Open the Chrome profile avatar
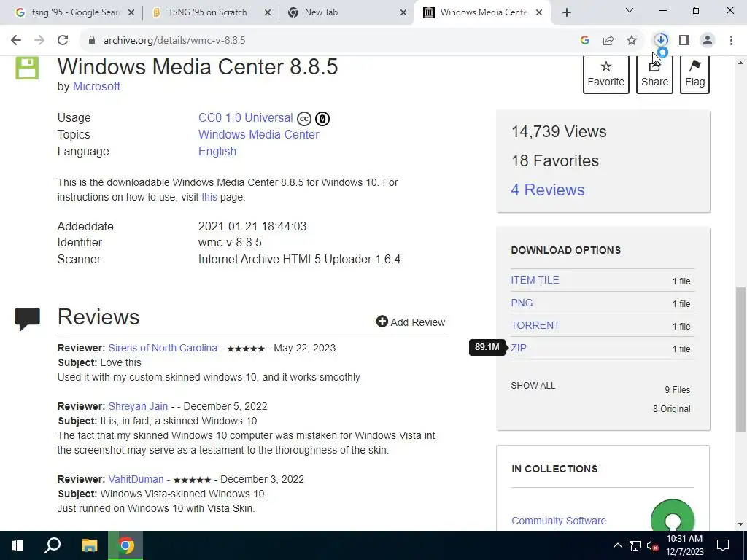Viewport: 747px width, 560px height. (x=708, y=41)
